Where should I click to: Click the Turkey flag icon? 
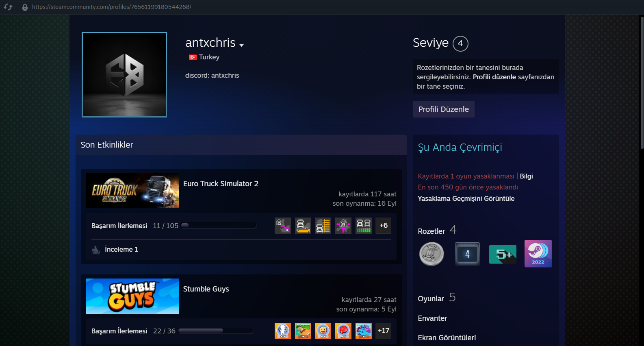point(193,57)
